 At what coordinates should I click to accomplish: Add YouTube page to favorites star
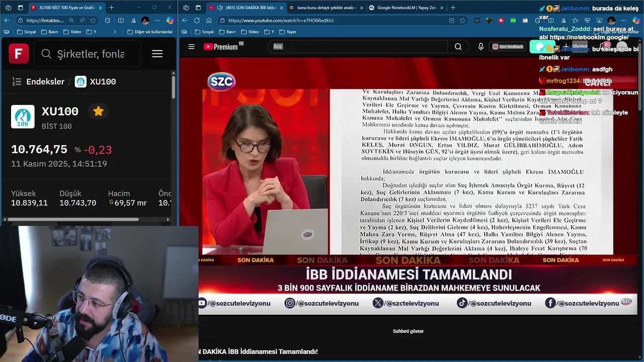(x=462, y=21)
